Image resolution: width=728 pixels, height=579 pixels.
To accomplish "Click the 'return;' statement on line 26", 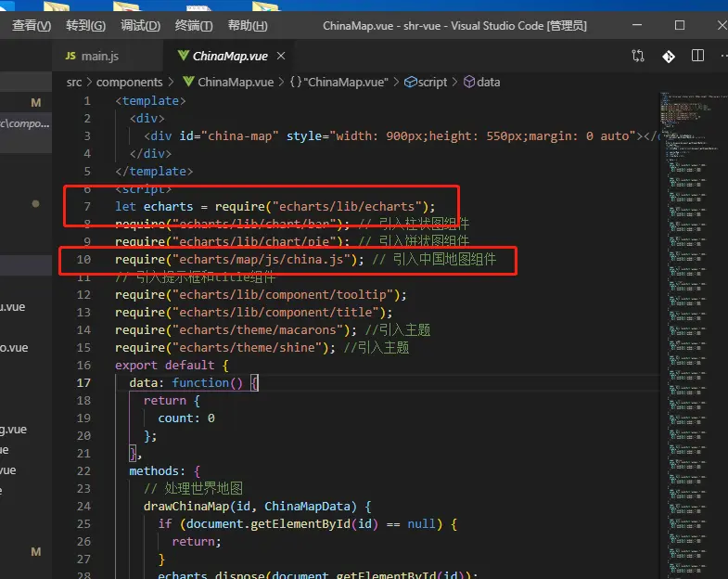I will click(x=197, y=542).
